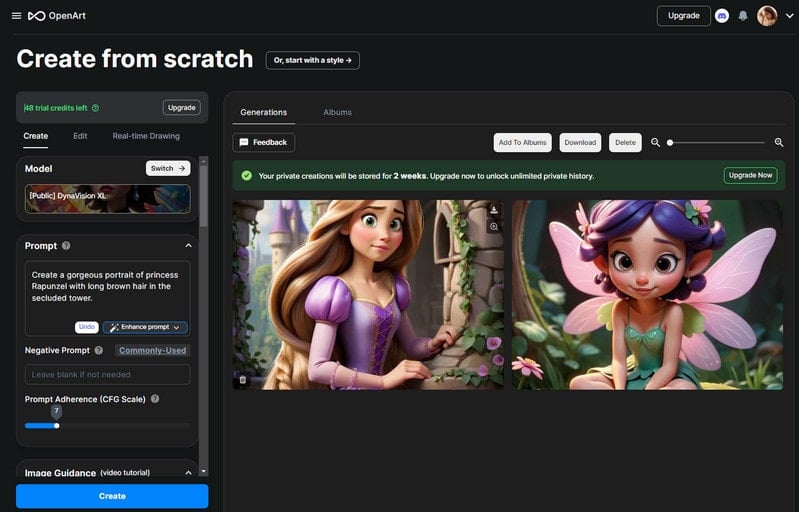Click Or, start with a style
Viewport: 799px width, 512px height.
(x=312, y=60)
